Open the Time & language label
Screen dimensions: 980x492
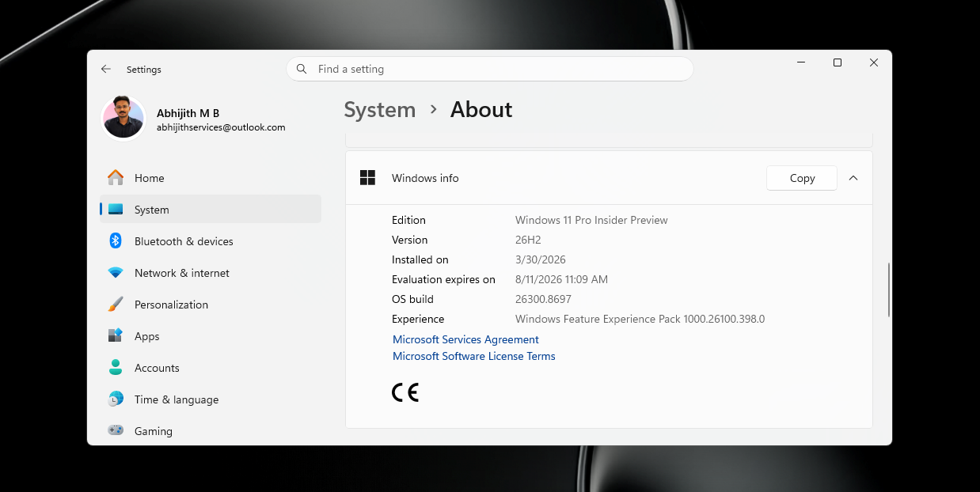[177, 399]
